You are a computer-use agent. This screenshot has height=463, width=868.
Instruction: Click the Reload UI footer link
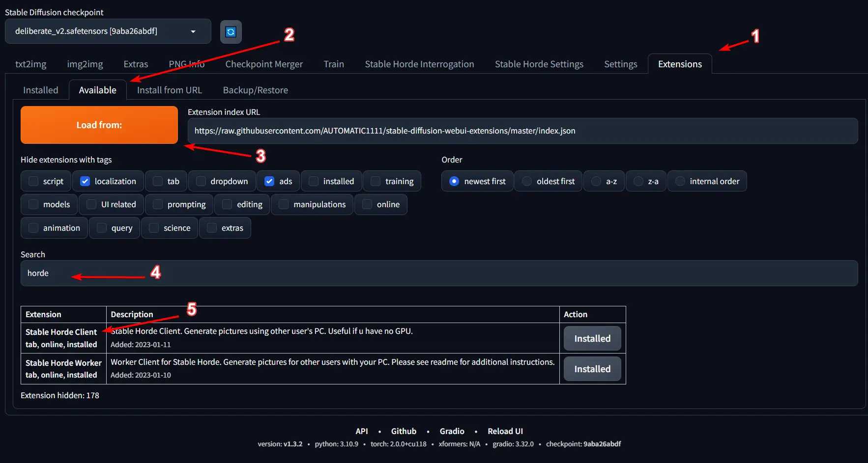(505, 431)
